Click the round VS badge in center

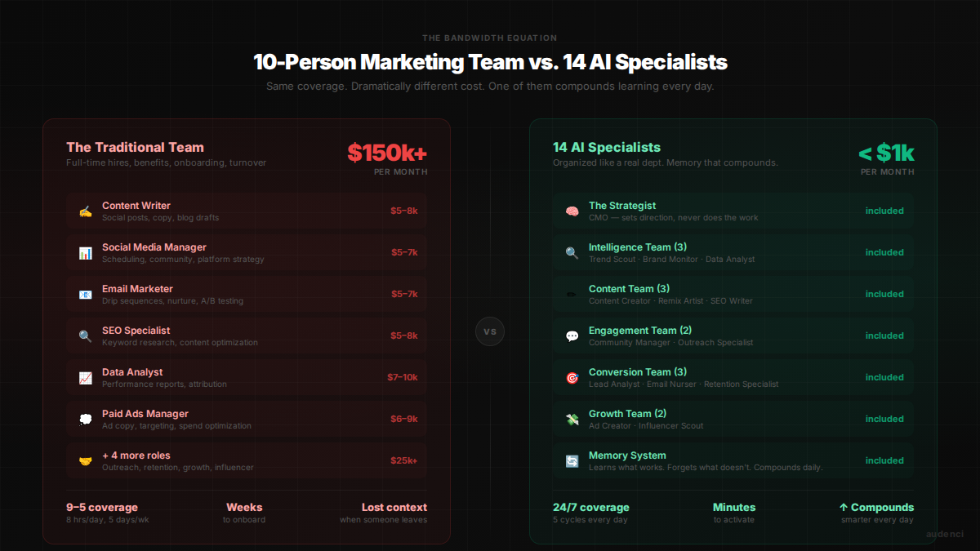[490, 331]
